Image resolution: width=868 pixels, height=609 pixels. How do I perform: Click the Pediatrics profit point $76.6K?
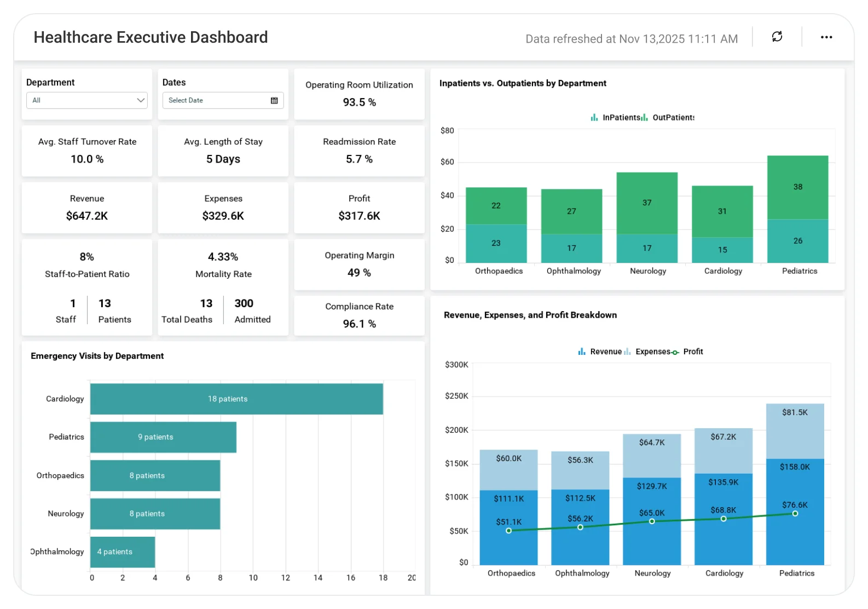(795, 514)
